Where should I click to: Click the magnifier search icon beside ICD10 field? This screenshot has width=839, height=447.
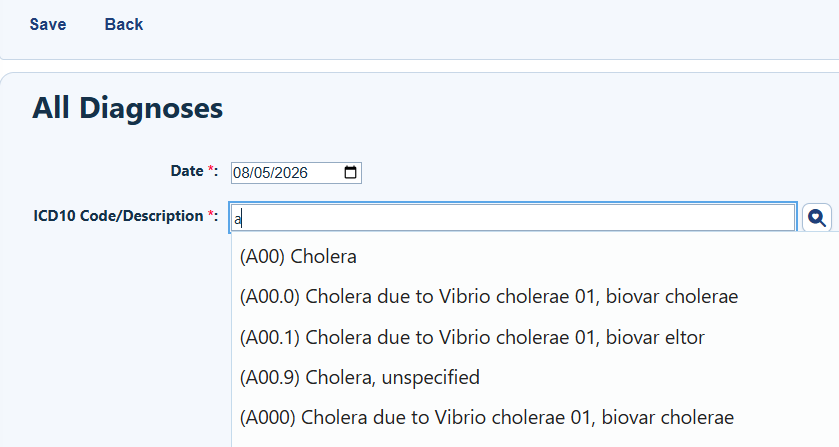[817, 217]
